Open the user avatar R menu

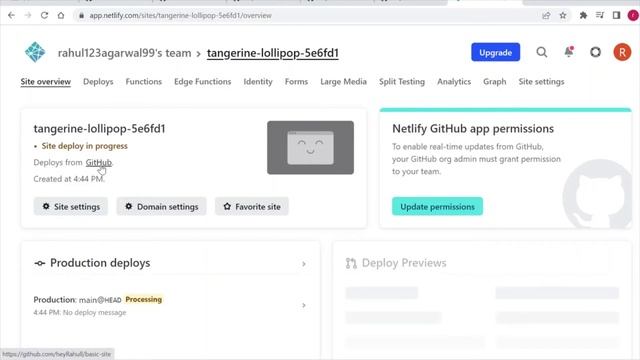coord(622,52)
